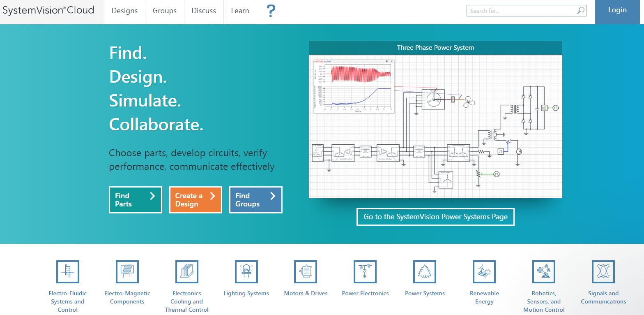Viewport: 644px width, 315px height.
Task: Open the Groups menu
Action: (165, 11)
